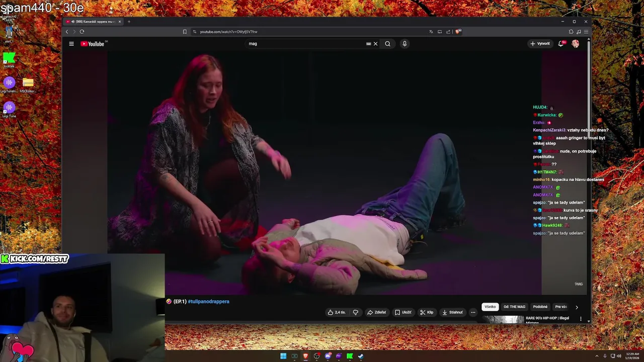Run the search with the magnifier button
This screenshot has height=362, width=644.
(x=387, y=44)
